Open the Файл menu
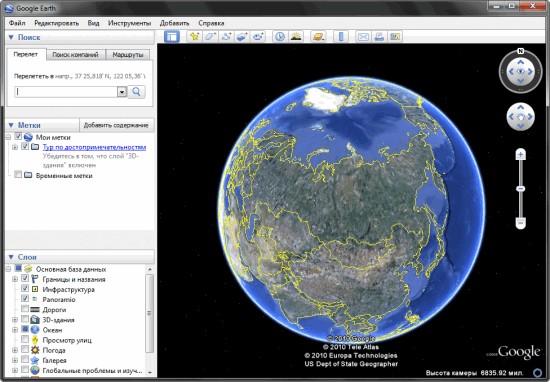Image resolution: width=550 pixels, height=382 pixels. pyautogui.click(x=17, y=23)
